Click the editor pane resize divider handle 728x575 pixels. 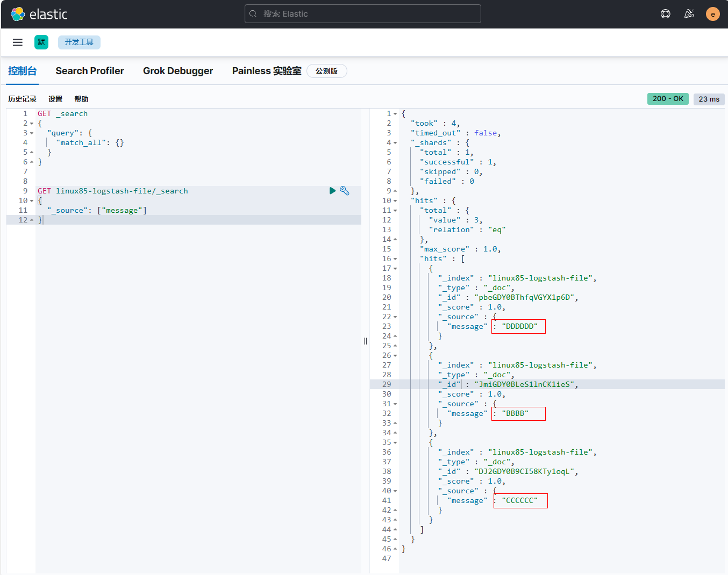coord(366,341)
